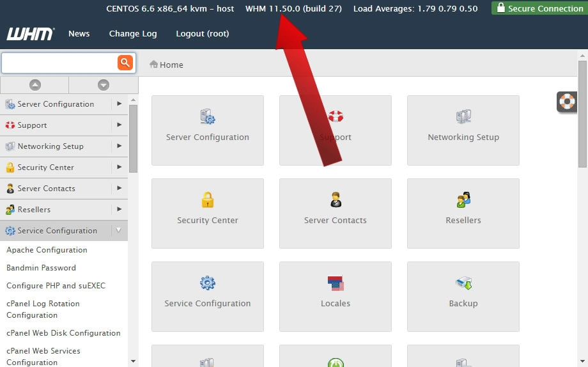The height and width of the screenshot is (367, 588).
Task: Open the Backup tile icon
Action: point(463,283)
